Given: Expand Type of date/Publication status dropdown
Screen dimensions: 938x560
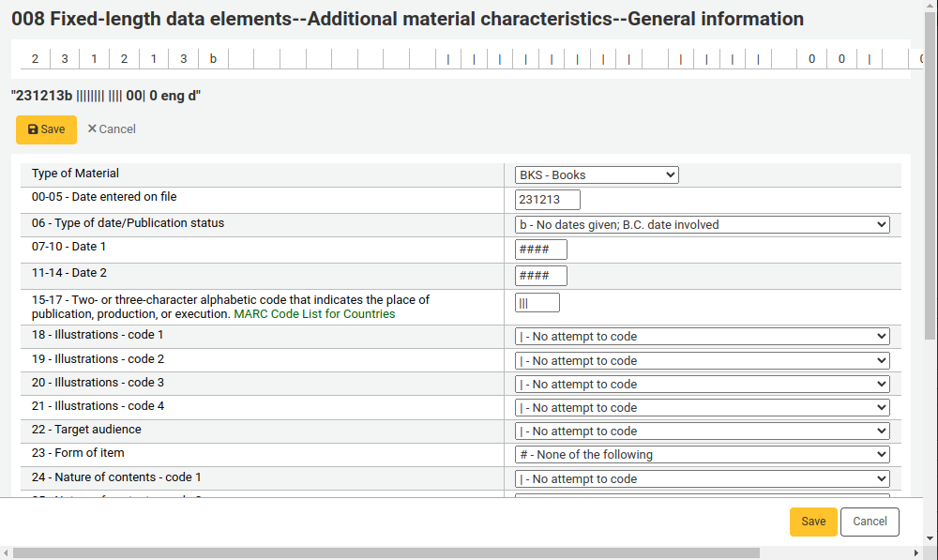Looking at the screenshot, I should pyautogui.click(x=703, y=224).
